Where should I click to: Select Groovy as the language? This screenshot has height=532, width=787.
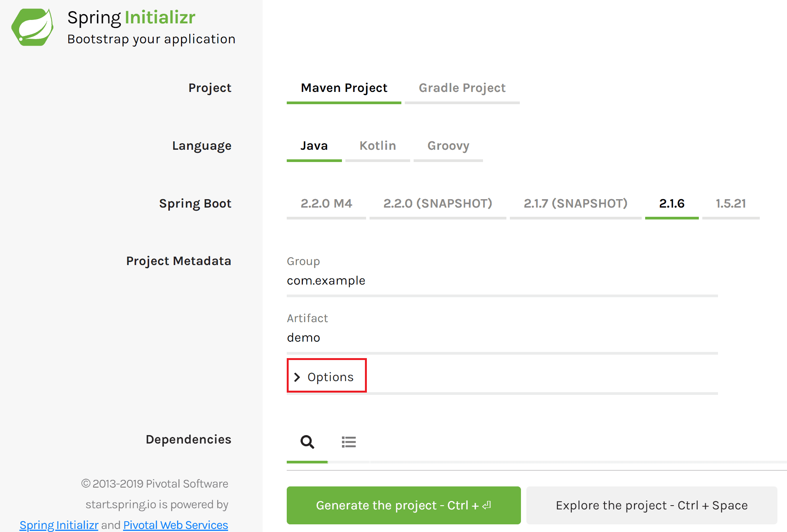[448, 146]
